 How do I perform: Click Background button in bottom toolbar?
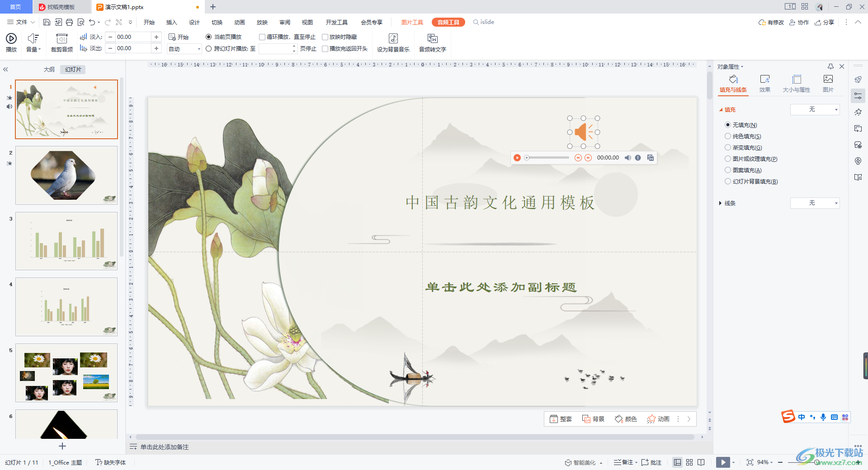pyautogui.click(x=593, y=419)
